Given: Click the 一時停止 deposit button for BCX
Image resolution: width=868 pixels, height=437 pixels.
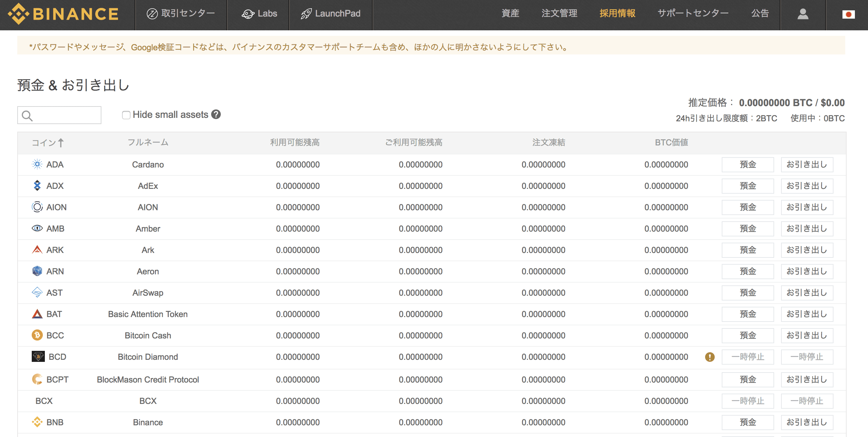Looking at the screenshot, I should click(x=748, y=401).
